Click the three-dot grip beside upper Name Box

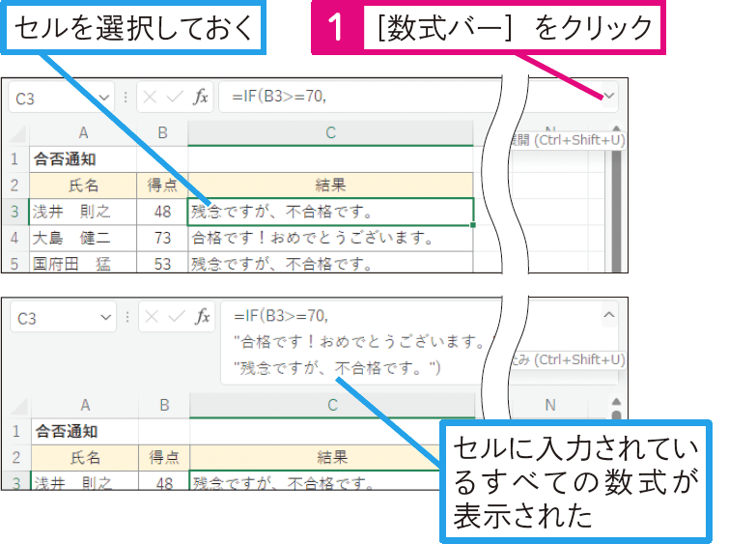click(x=126, y=98)
